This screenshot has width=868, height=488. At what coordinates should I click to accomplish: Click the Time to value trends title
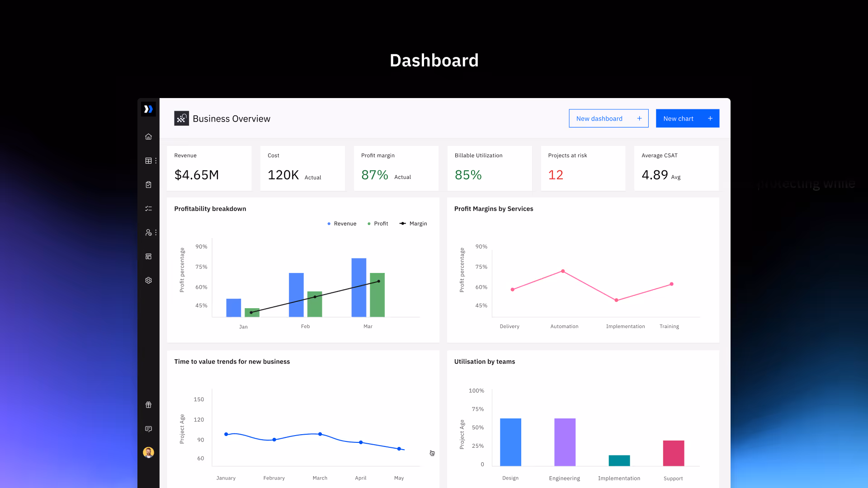point(232,361)
